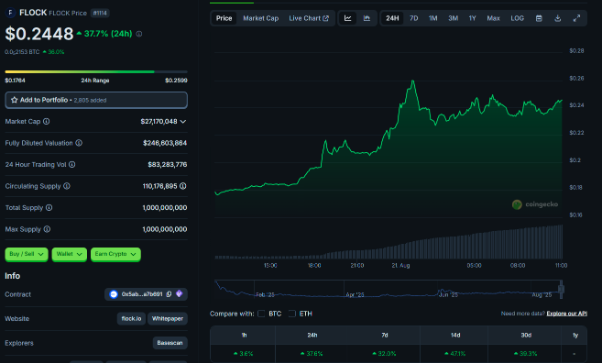Image resolution: width=602 pixels, height=363 pixels.
Task: Click the line chart view icon
Action: pos(347,18)
